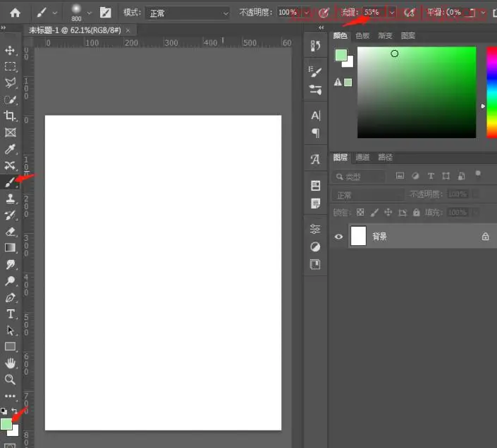
Task: Open the Brushes panel icon
Action: (x=315, y=72)
